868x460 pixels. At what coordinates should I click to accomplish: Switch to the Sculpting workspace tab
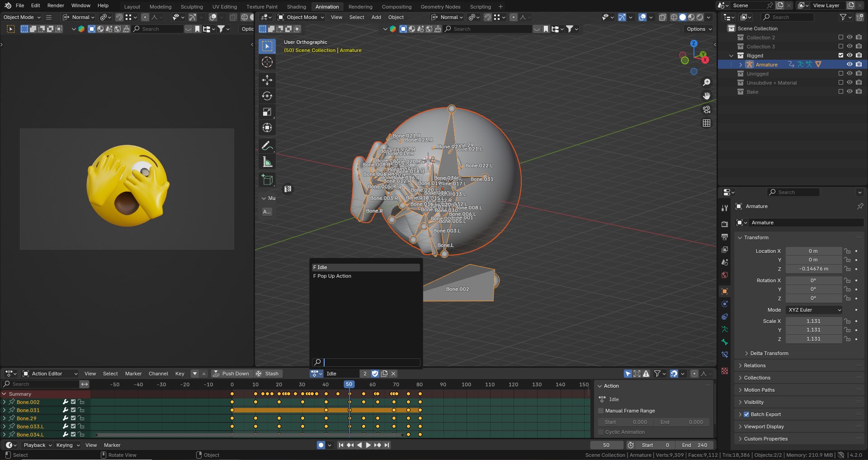click(x=192, y=7)
